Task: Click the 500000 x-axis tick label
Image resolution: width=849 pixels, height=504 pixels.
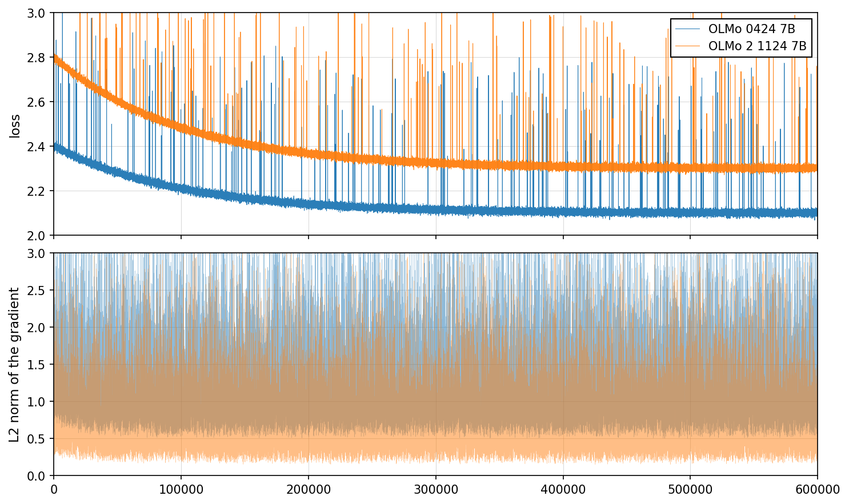Action: point(690,490)
